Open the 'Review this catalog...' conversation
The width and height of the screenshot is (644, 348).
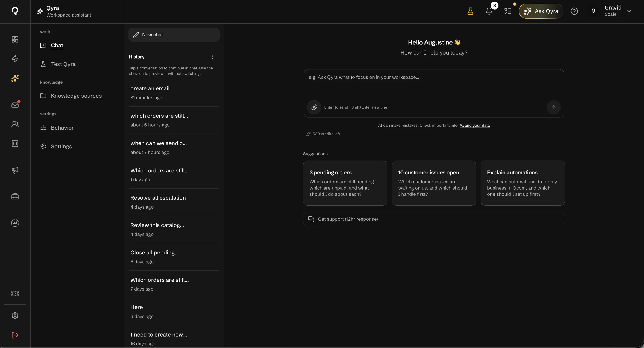pyautogui.click(x=174, y=230)
